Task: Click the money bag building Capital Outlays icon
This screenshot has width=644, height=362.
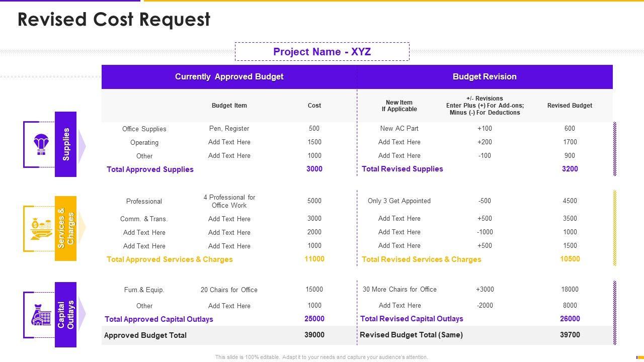Action: pyautogui.click(x=41, y=315)
